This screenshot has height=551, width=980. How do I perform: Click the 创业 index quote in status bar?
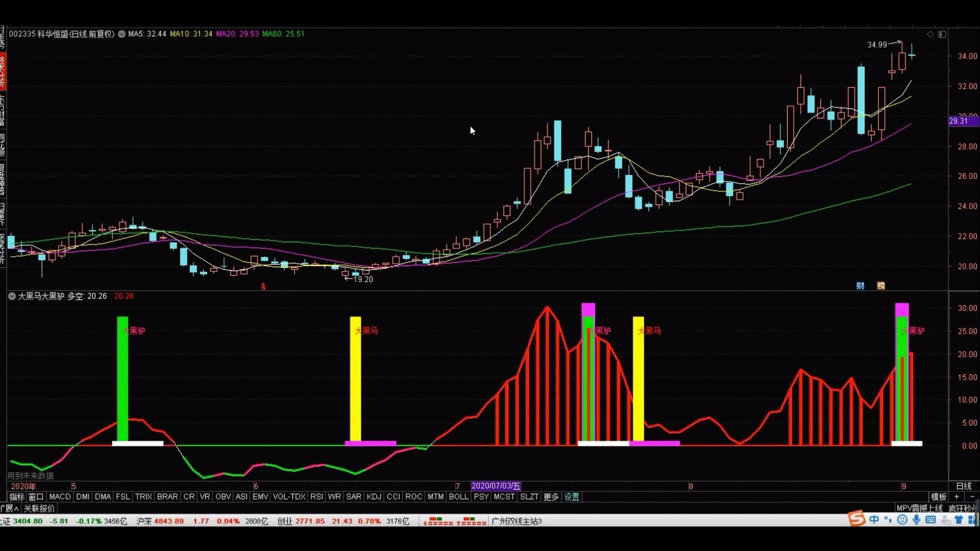tap(344, 521)
